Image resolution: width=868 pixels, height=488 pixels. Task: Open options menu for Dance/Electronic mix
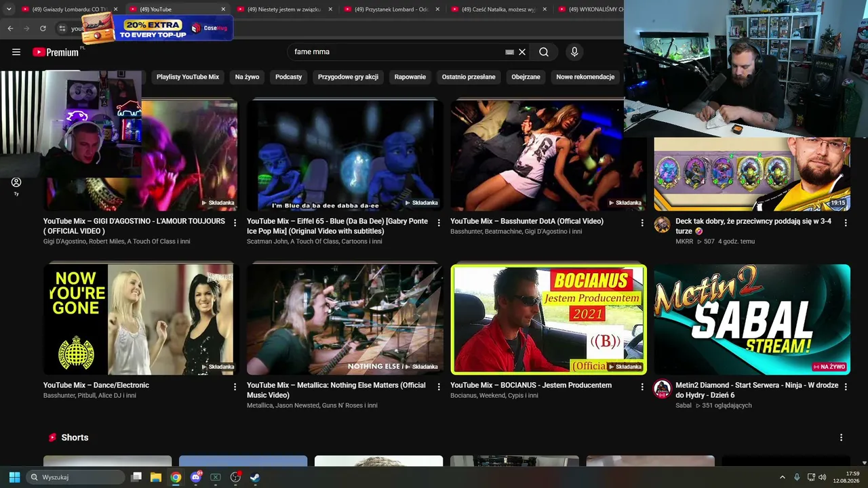[x=235, y=386]
